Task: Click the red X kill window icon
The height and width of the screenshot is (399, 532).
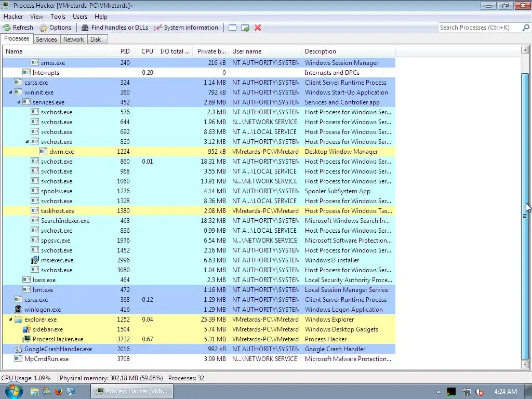Action: [x=258, y=28]
